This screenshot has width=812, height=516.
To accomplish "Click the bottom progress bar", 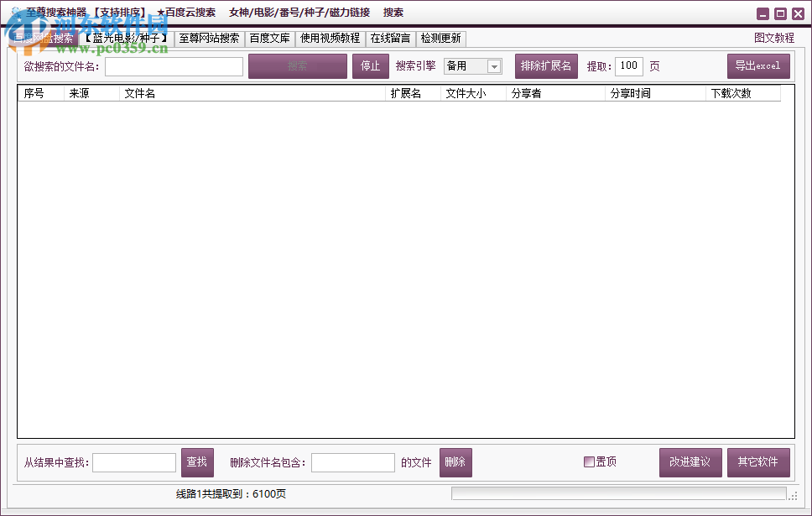I will tap(619, 493).
